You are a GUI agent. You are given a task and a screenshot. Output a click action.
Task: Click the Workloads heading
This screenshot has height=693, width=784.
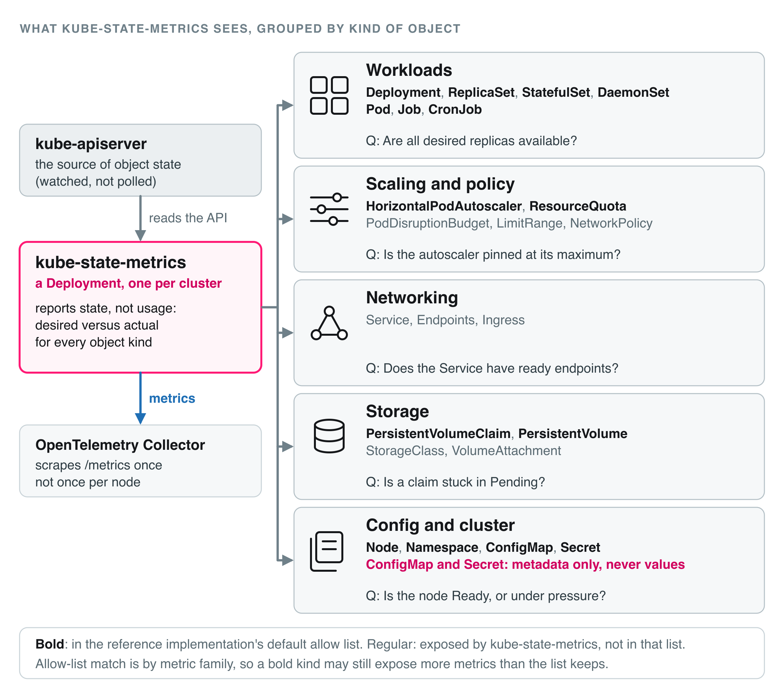click(409, 70)
